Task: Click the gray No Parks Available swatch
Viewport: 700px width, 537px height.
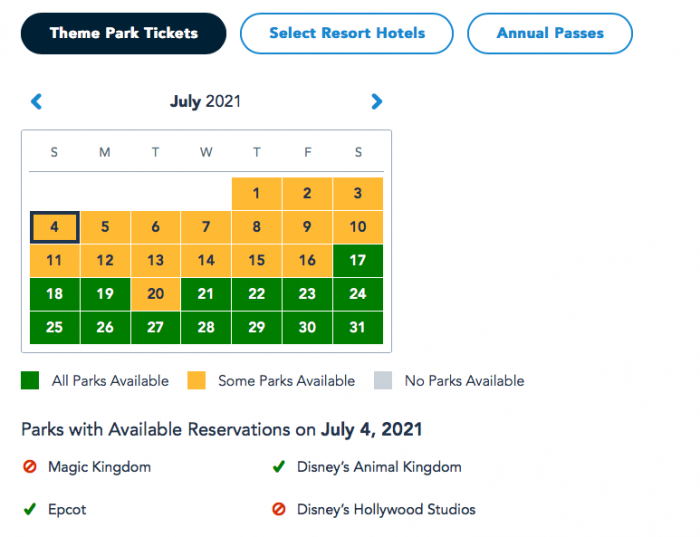Action: 383,381
